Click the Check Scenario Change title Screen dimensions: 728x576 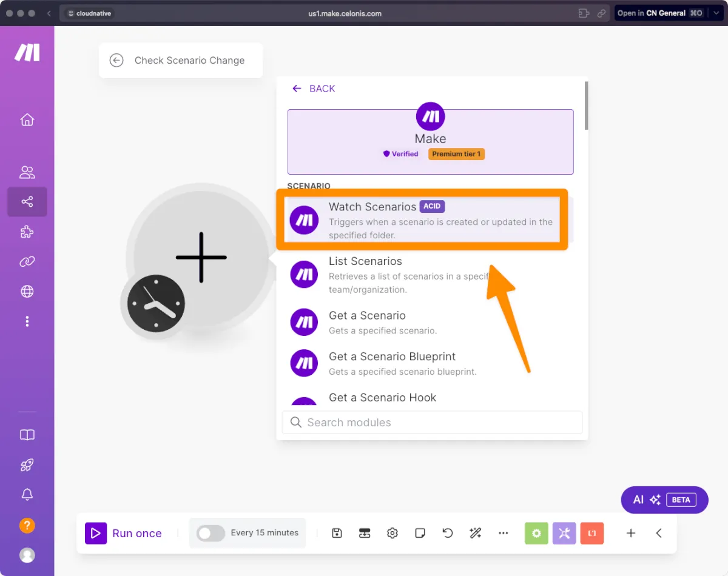190,60
